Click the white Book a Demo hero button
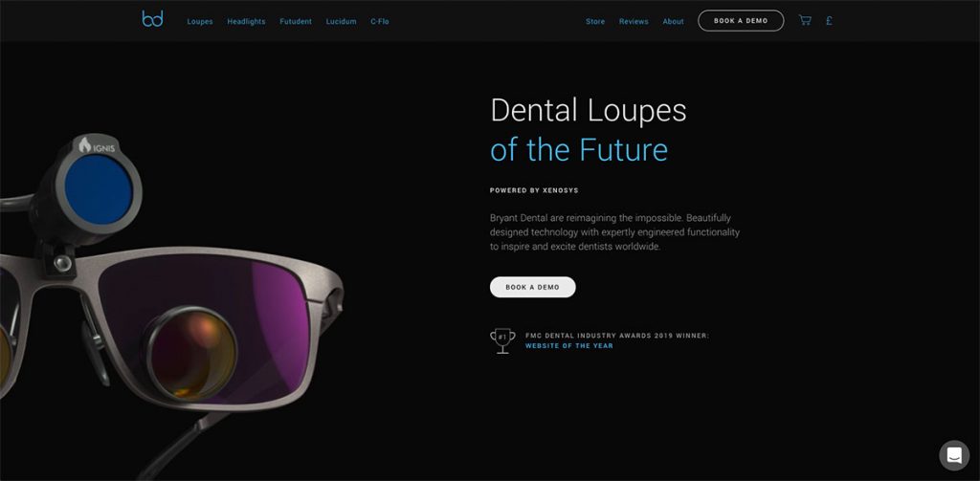This screenshot has height=481, width=980. tap(532, 287)
